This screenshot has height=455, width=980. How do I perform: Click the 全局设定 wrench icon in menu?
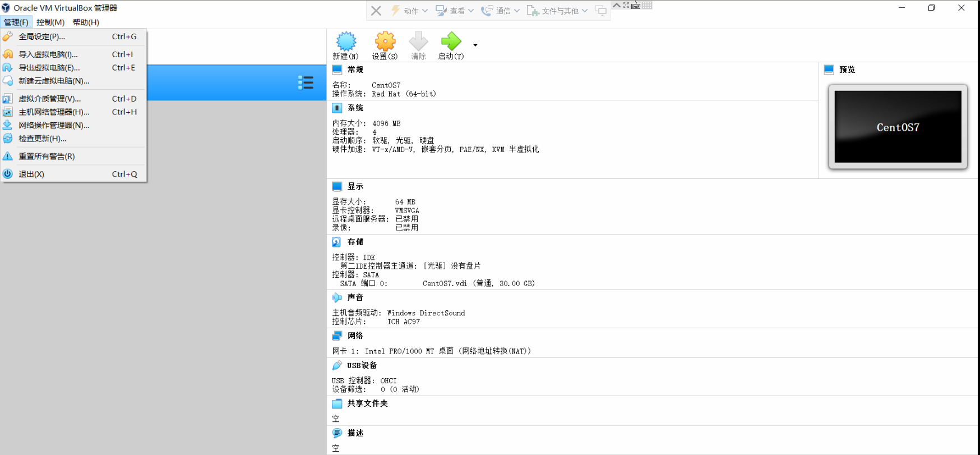(x=8, y=36)
